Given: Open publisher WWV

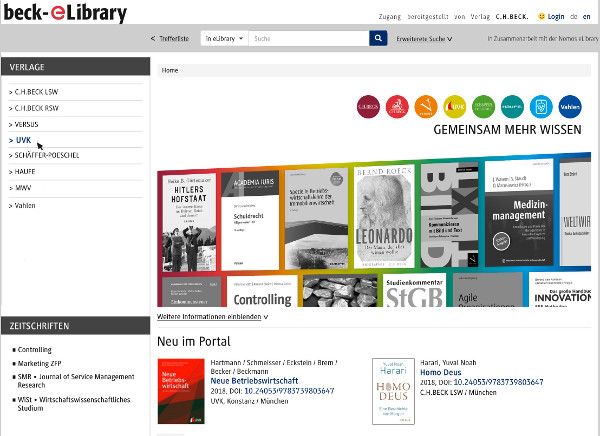Looking at the screenshot, I should point(23,188).
